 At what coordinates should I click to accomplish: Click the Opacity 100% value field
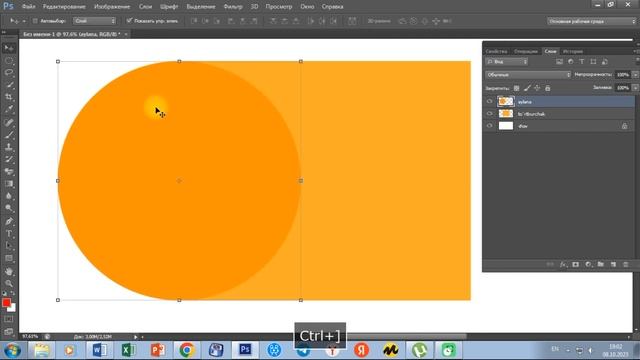623,75
